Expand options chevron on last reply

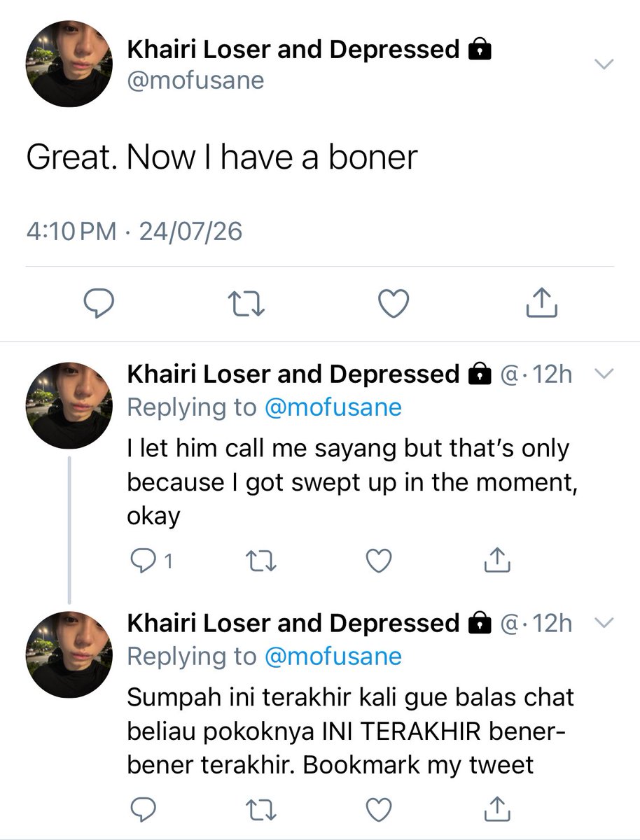(604, 622)
